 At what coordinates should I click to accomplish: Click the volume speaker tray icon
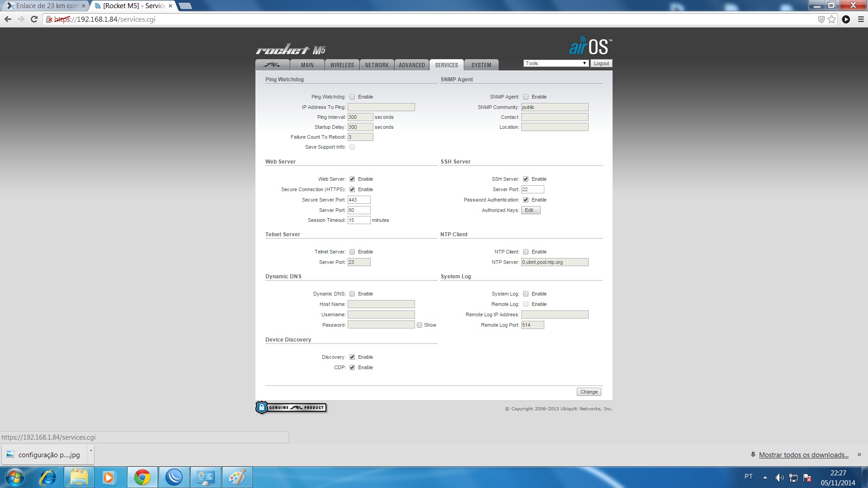[x=779, y=477]
